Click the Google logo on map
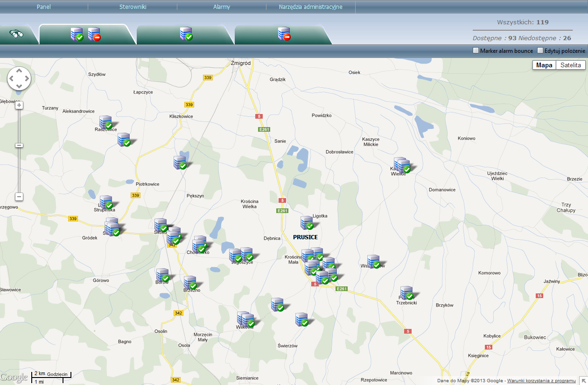This screenshot has width=588, height=385. coord(14,378)
